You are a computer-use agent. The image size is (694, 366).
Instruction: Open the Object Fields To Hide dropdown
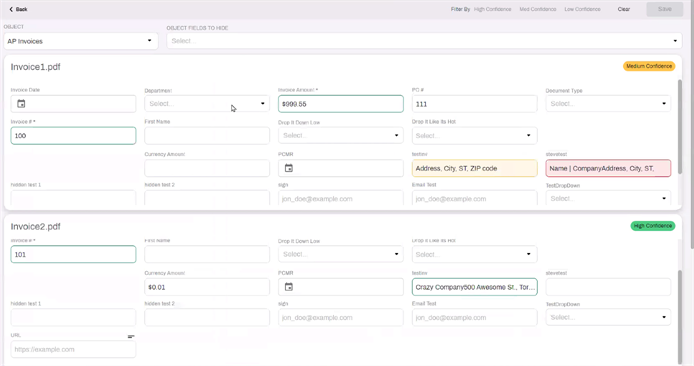tap(424, 41)
